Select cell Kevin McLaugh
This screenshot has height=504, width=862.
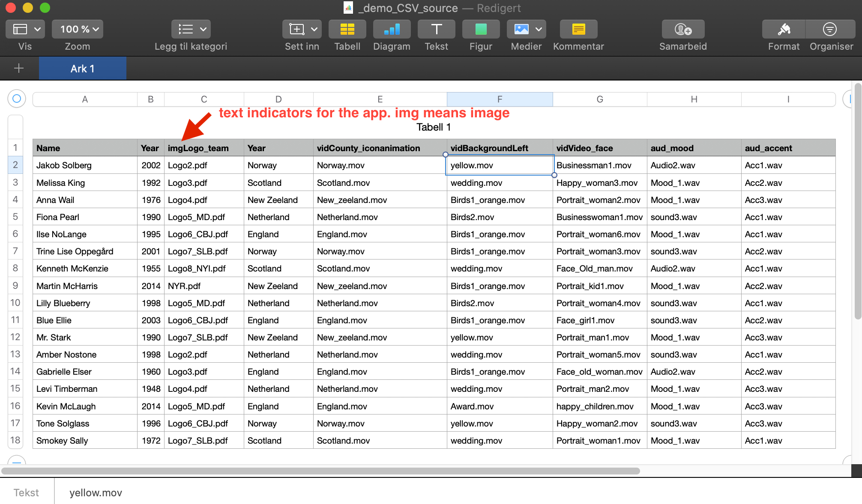(85, 406)
